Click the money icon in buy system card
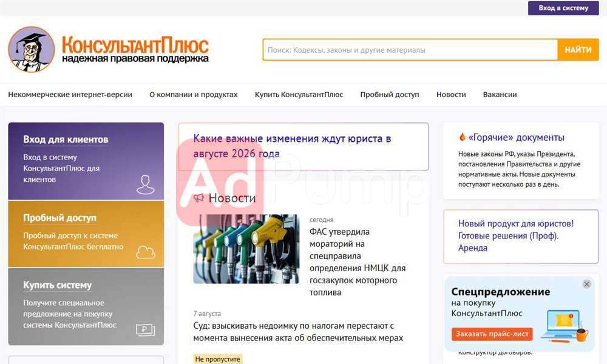 click(x=146, y=330)
